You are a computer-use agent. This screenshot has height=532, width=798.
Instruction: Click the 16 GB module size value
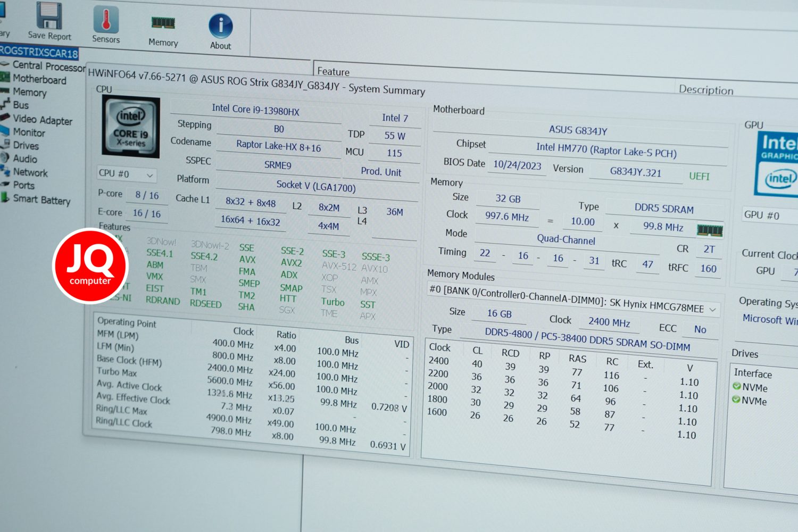click(499, 313)
